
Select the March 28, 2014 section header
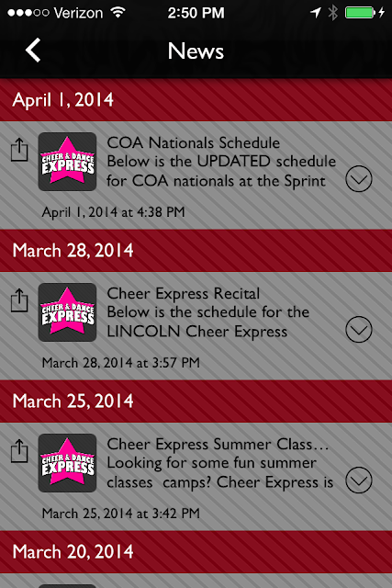[196, 251]
